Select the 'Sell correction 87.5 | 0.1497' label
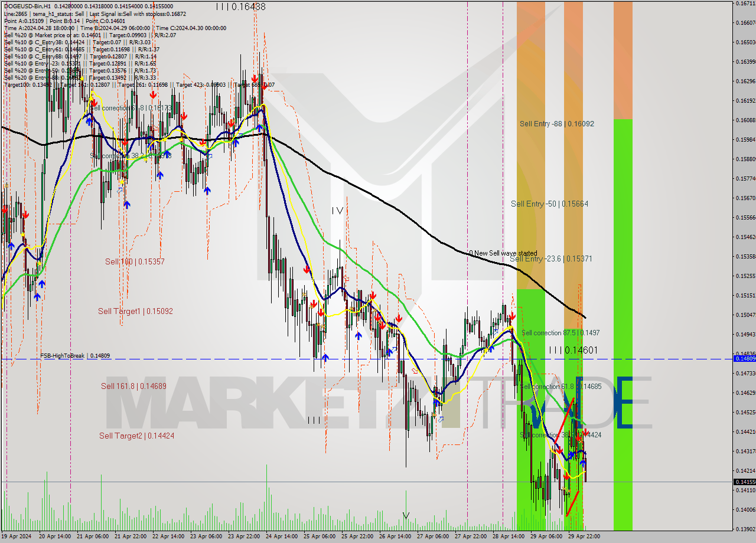Image resolution: width=756 pixels, height=543 pixels. tap(561, 333)
